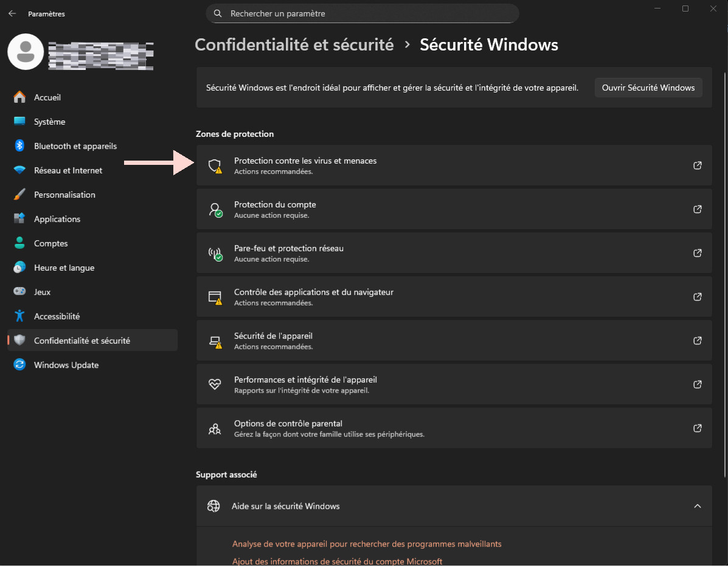The height and width of the screenshot is (567, 728).
Task: Click the Rapports sur l'intégrité de votre appareil text
Action: point(301,390)
